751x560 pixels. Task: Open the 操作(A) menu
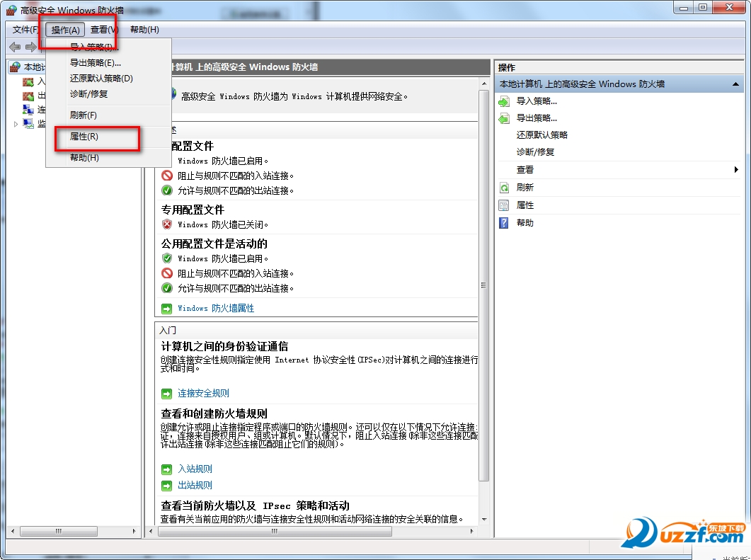(65, 30)
